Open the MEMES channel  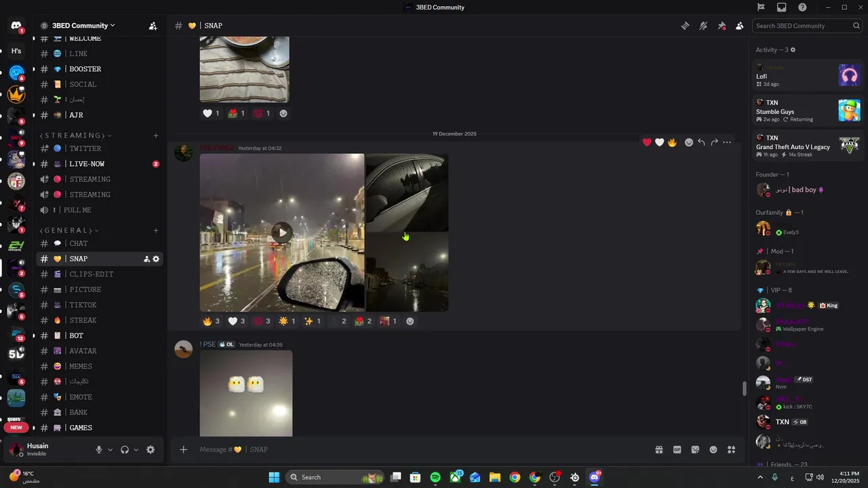tap(100, 366)
